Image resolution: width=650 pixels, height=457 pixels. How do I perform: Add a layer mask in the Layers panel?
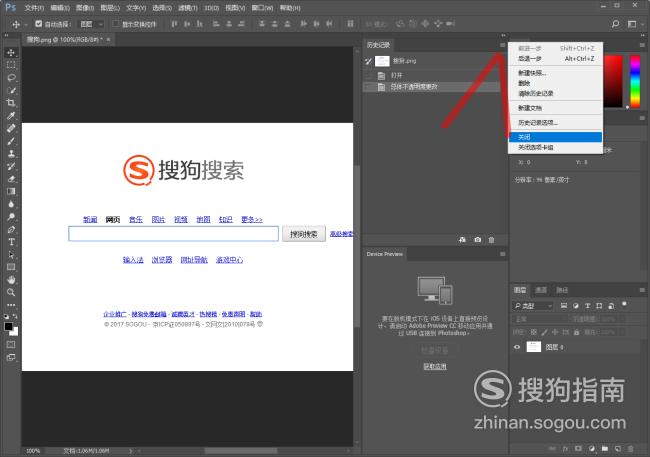coord(578,449)
